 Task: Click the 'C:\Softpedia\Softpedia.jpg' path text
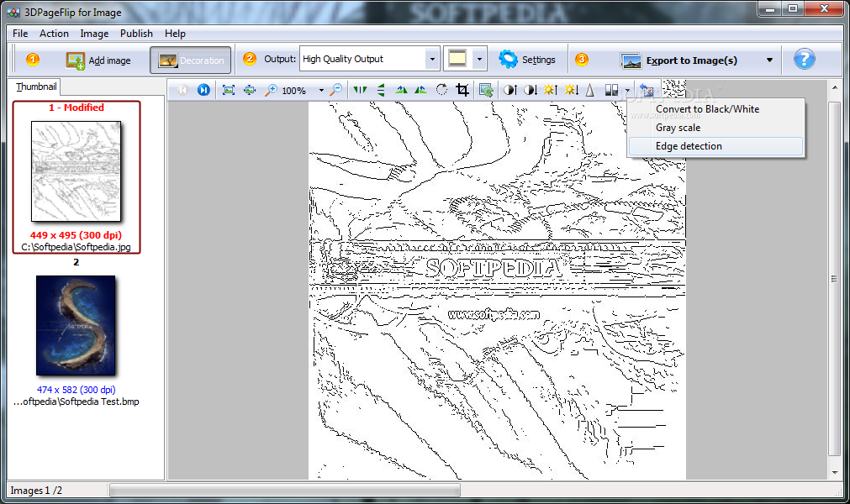[x=76, y=247]
